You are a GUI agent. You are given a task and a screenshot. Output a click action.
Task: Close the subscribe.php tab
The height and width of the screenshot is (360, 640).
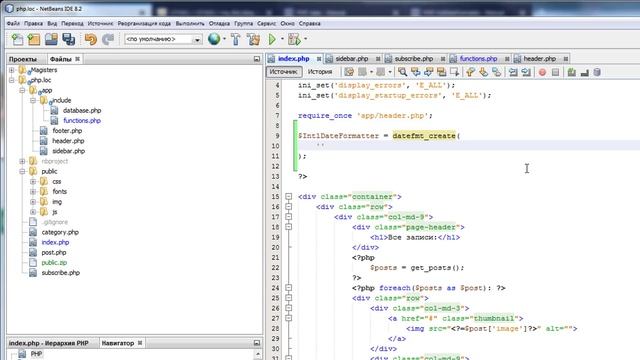coord(442,59)
